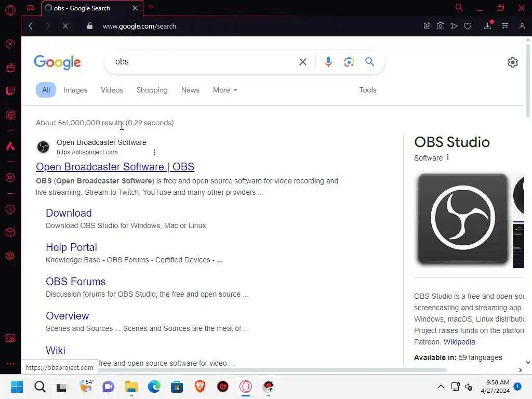Open search Tools options
This screenshot has width=532, height=399.
coord(368,90)
